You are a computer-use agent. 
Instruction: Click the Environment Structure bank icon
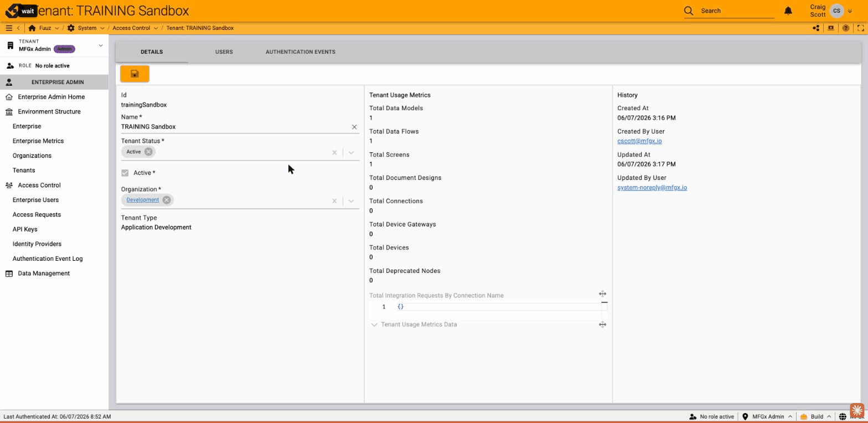coord(9,112)
